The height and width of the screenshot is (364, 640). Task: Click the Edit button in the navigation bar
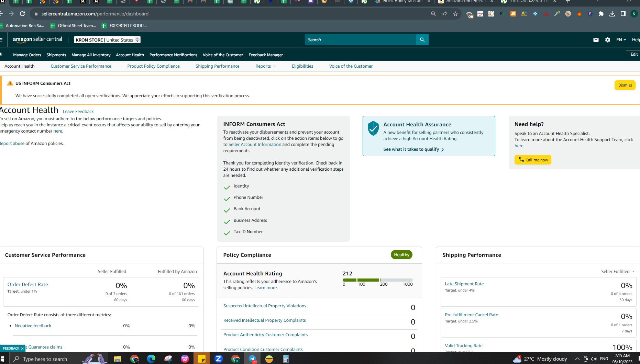634,54
